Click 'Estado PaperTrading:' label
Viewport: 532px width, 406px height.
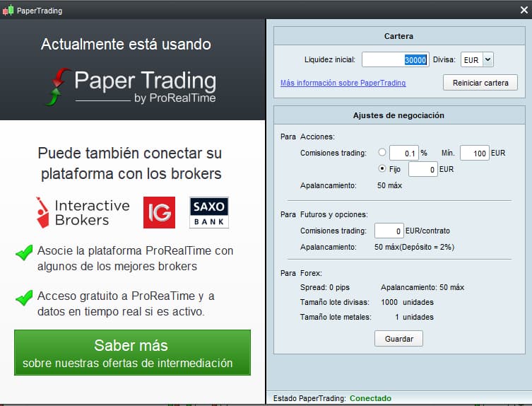tap(309, 398)
